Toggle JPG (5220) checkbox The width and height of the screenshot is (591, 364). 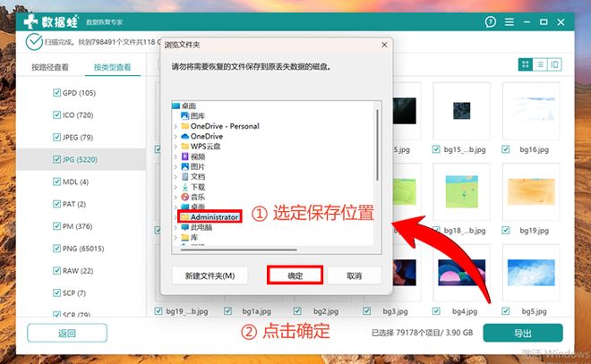(x=56, y=159)
